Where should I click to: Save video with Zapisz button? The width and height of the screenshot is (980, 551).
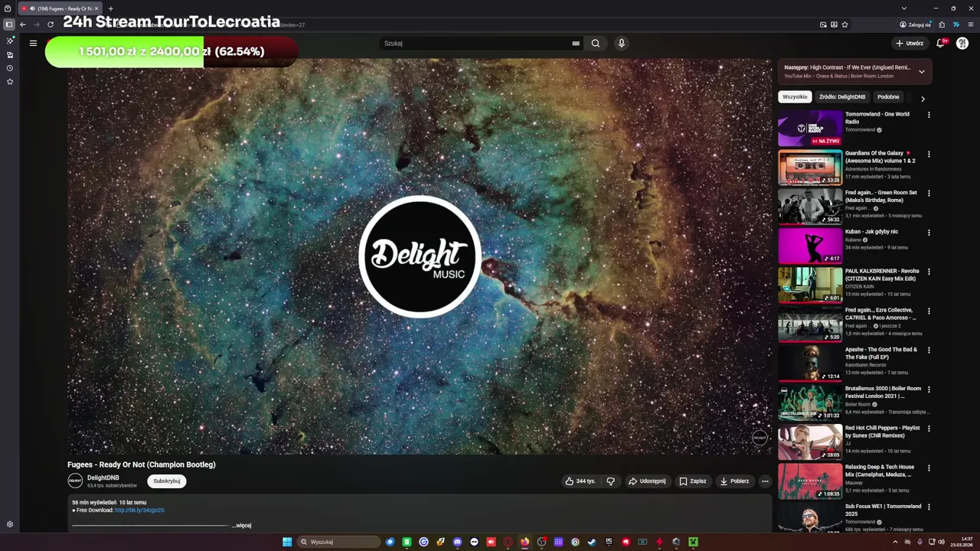coord(693,481)
